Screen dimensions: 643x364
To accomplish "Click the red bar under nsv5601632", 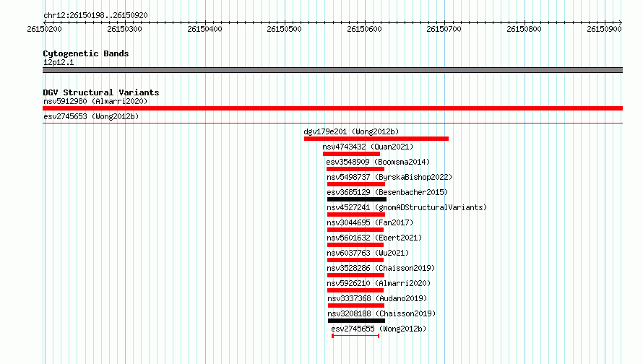I will click(355, 245).
